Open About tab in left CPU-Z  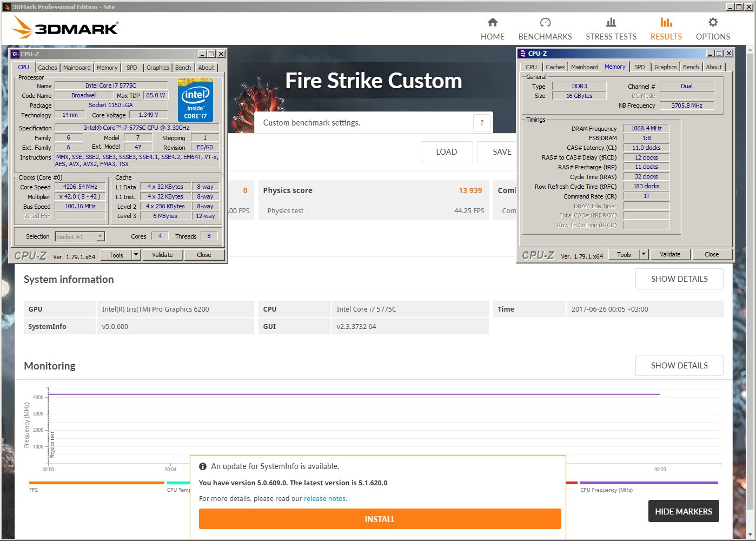tap(206, 68)
